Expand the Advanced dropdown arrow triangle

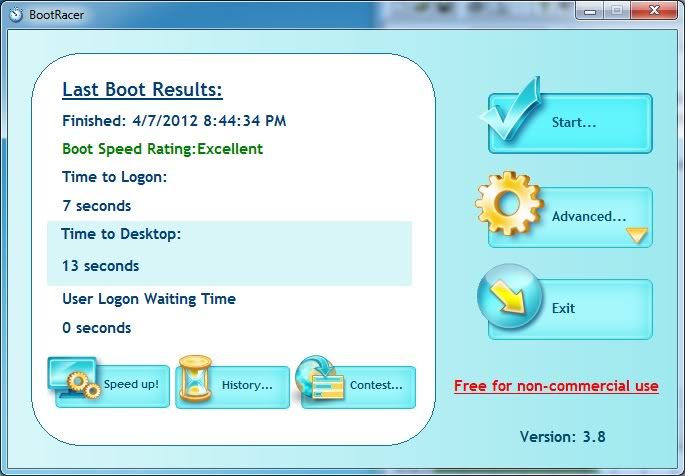[637, 235]
